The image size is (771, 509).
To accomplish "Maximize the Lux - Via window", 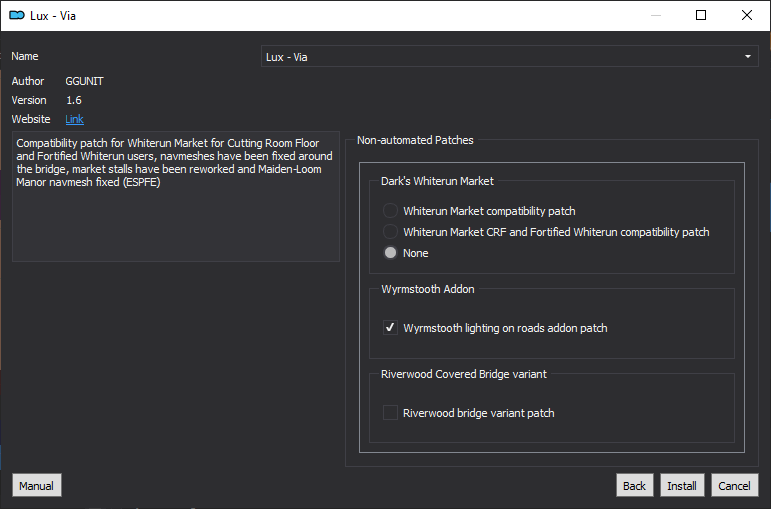I will (701, 15).
